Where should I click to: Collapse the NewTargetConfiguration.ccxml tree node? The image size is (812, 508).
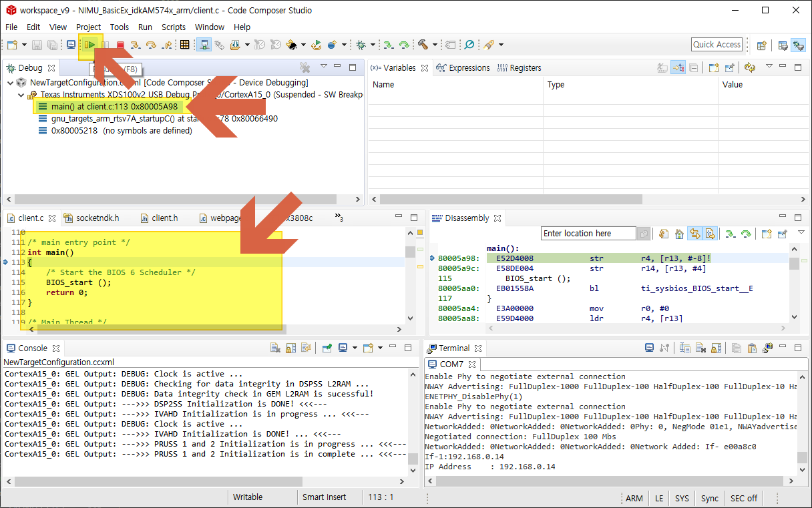click(10, 82)
